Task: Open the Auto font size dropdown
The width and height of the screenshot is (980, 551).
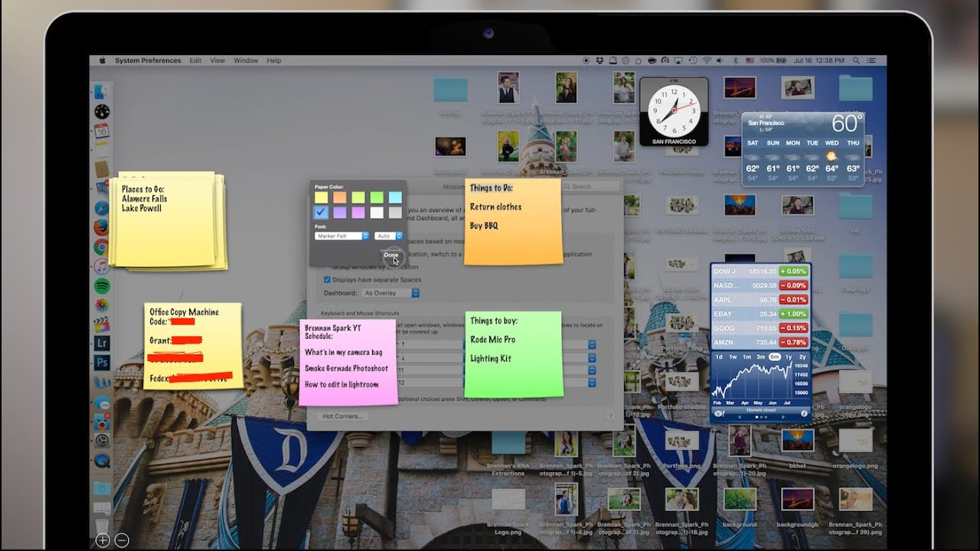Action: tap(388, 236)
